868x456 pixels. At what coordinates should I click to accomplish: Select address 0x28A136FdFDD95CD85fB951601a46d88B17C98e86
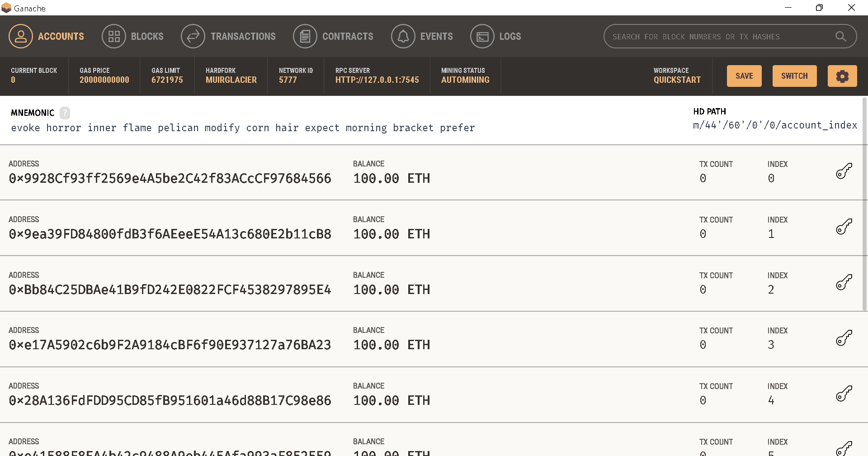pyautogui.click(x=170, y=400)
